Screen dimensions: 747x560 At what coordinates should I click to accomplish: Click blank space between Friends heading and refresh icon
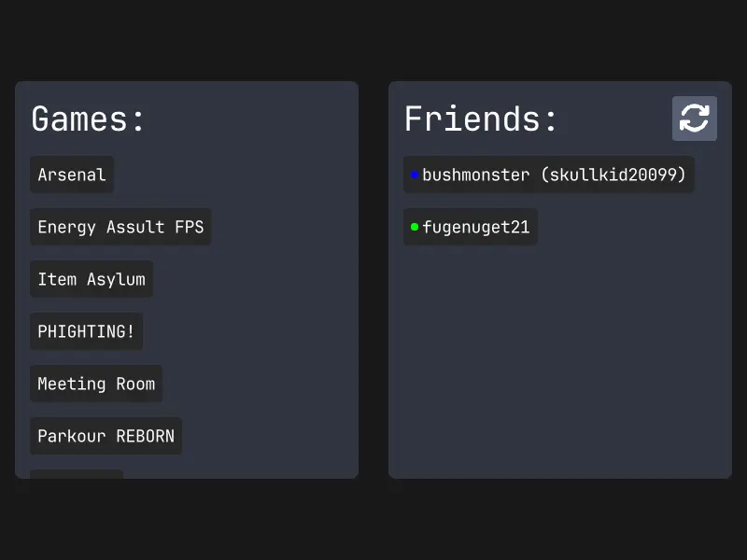pyautogui.click(x=616, y=119)
